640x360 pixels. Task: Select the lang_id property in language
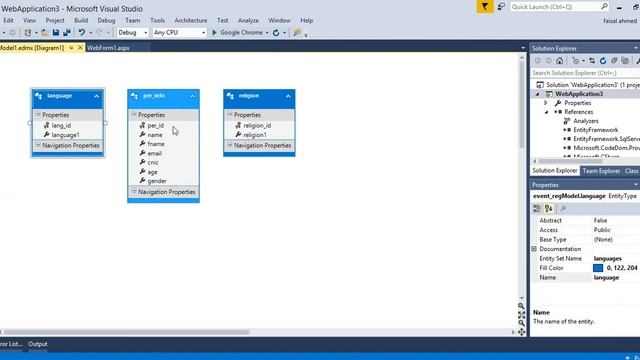coord(61,125)
